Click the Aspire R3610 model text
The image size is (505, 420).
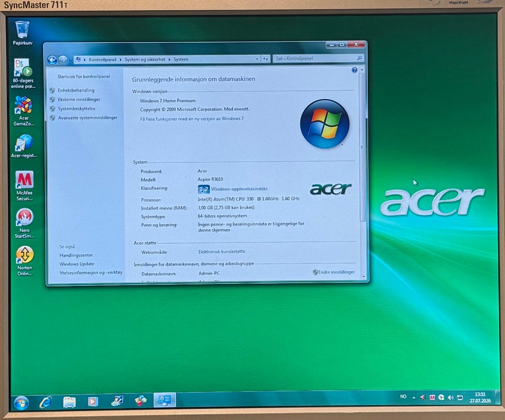[210, 179]
